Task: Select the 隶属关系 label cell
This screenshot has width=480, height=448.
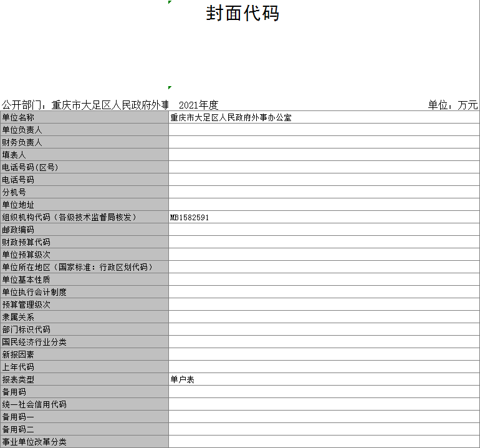Action: pos(85,317)
